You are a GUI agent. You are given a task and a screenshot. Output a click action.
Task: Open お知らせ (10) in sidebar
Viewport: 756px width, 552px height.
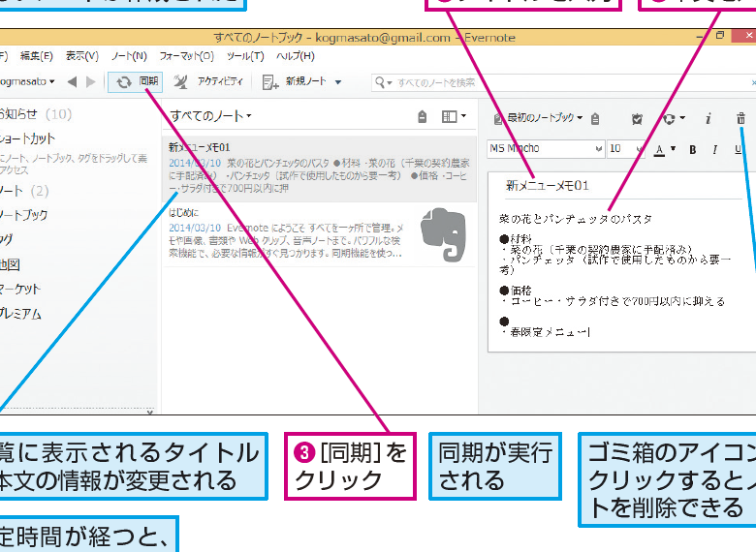[35, 114]
